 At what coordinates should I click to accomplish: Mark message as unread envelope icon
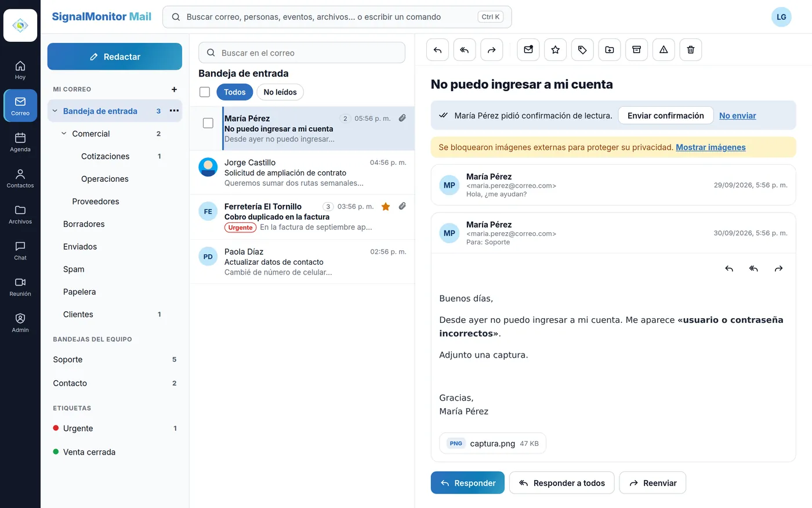click(528, 50)
